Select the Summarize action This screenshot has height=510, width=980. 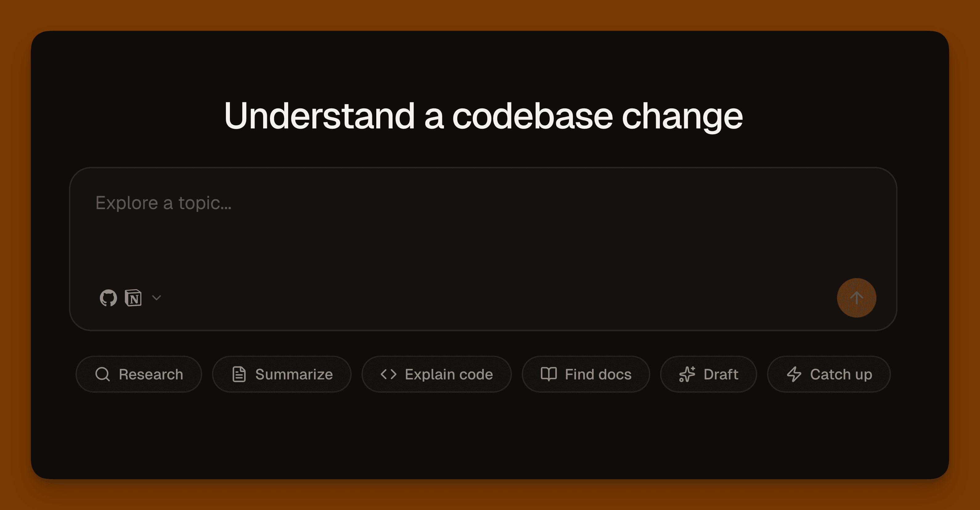click(x=282, y=374)
